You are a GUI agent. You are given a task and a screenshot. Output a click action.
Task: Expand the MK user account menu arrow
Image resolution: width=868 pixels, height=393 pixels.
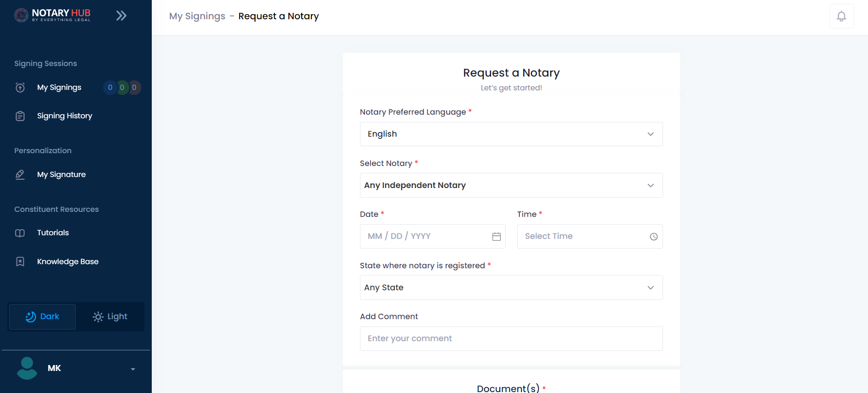point(133,369)
